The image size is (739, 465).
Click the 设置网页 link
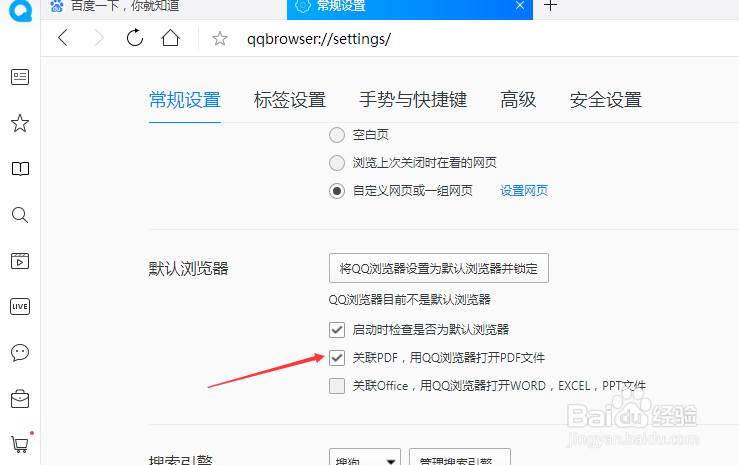524,191
